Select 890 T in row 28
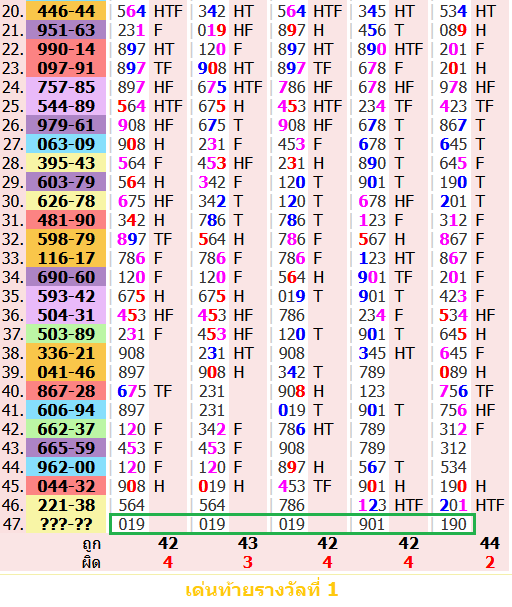Viewport: 512px width, 607px height. [x=381, y=163]
